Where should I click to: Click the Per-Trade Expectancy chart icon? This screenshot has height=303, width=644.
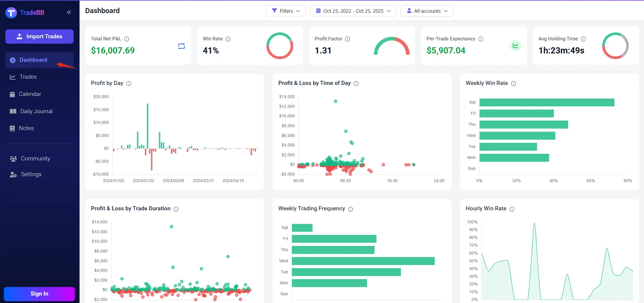click(x=515, y=46)
